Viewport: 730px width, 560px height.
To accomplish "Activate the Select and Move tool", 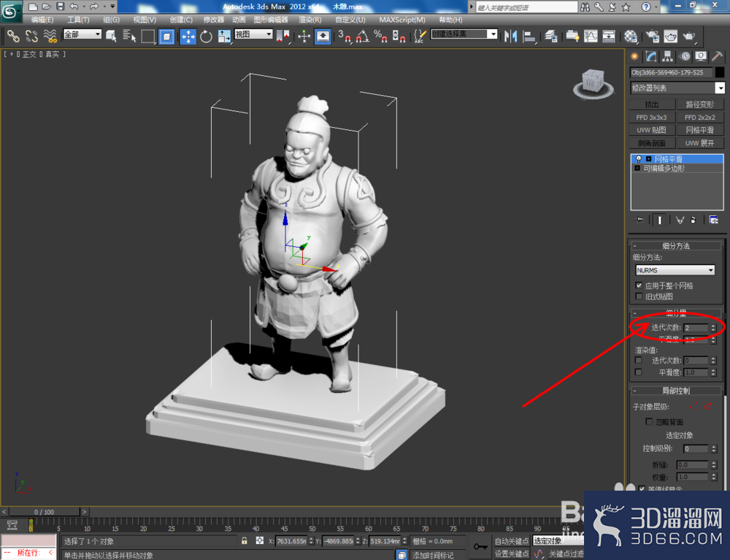I will 188,36.
